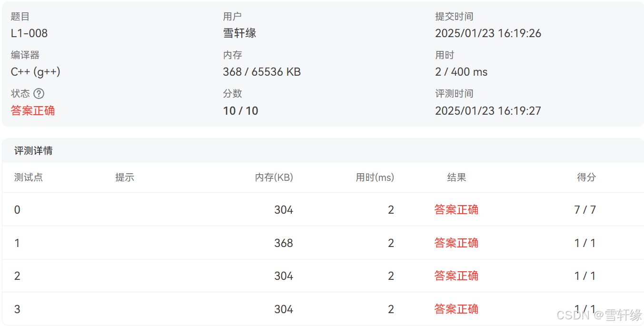Click the memory value 368 / 65536 KB

[261, 71]
